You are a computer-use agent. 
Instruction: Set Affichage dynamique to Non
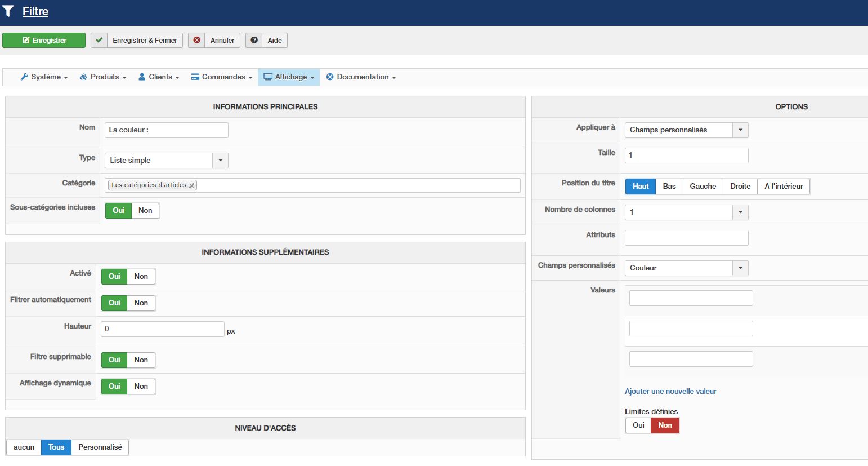click(x=141, y=387)
